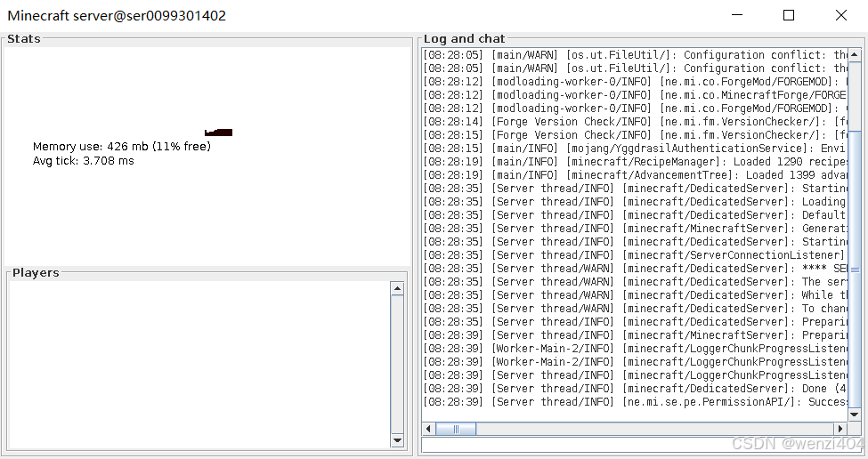Screen dimensions: 868x459
Task: Click the Players list scrollbar track
Action: pyautogui.click(x=397, y=365)
